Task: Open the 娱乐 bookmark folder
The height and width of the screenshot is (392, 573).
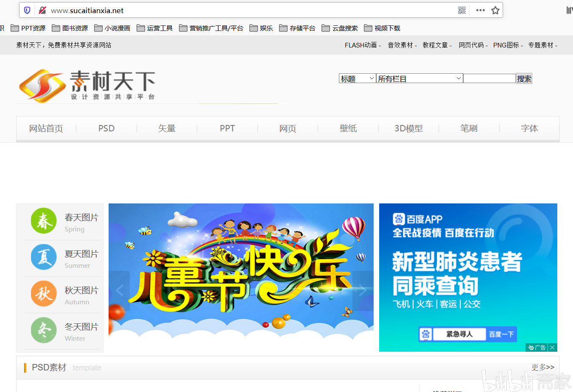Action: pos(261,28)
